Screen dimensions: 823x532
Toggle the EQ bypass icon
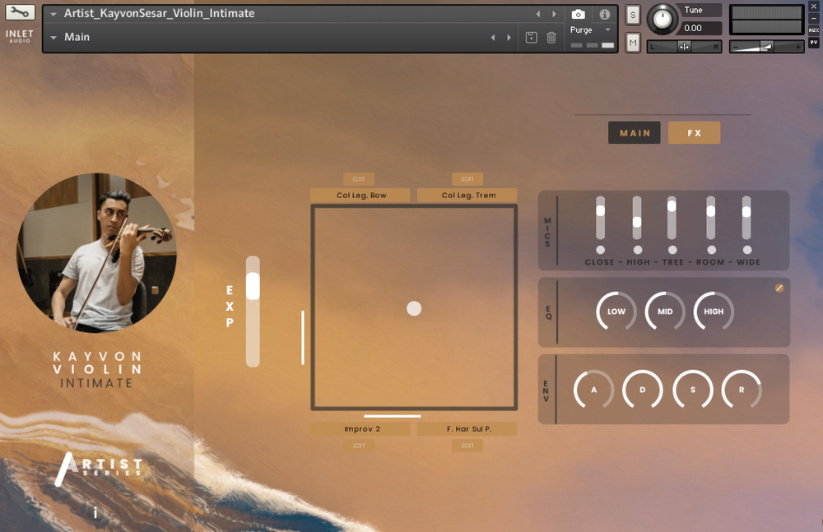coord(779,288)
